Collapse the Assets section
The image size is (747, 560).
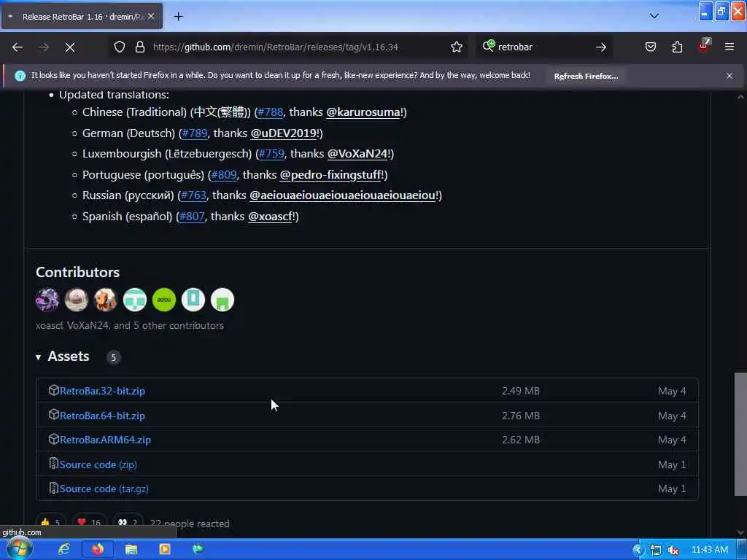point(63,357)
